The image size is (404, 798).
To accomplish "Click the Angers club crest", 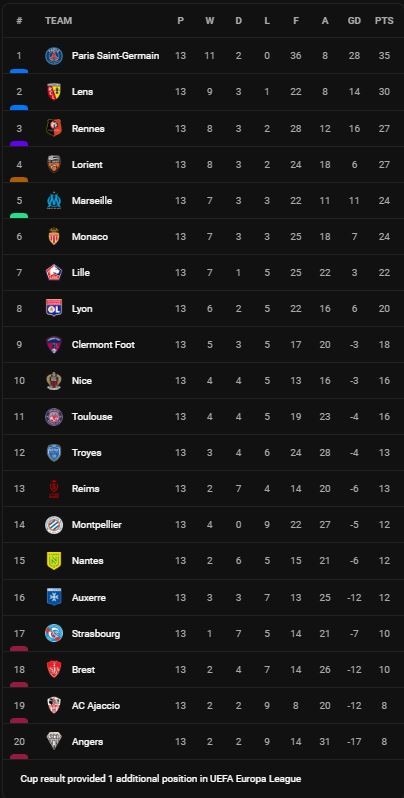I will click(54, 741).
